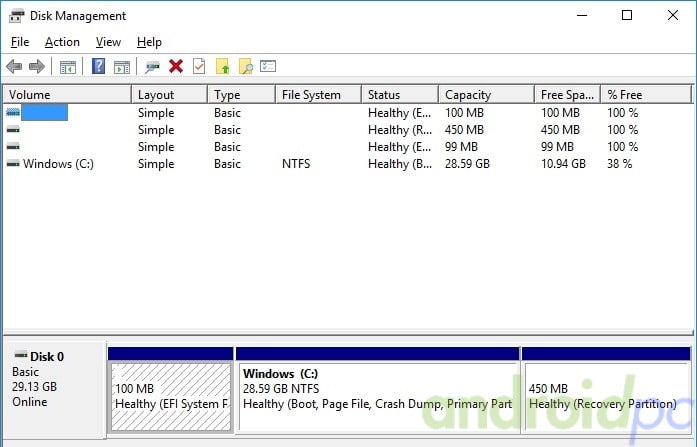The width and height of the screenshot is (697, 447).
Task: Click the Disk Management title bar icon
Action: tap(16, 16)
